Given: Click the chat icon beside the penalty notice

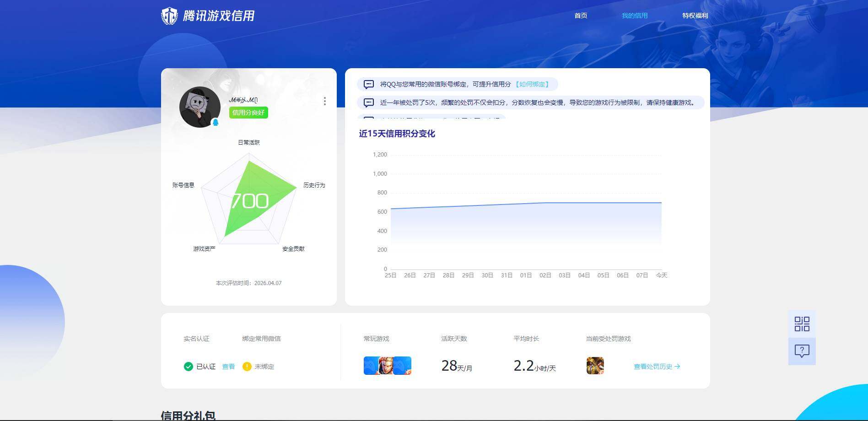Looking at the screenshot, I should pyautogui.click(x=368, y=103).
